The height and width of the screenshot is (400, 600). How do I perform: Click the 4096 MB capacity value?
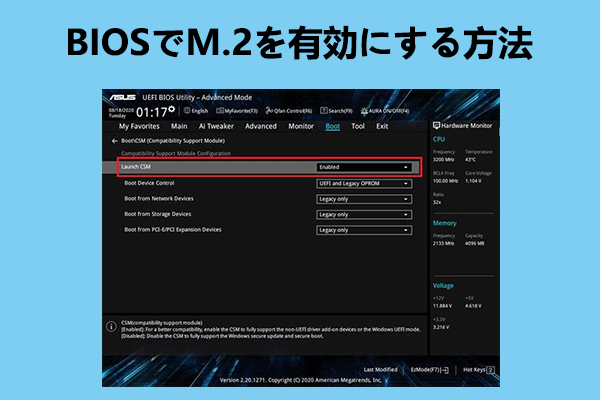click(475, 243)
